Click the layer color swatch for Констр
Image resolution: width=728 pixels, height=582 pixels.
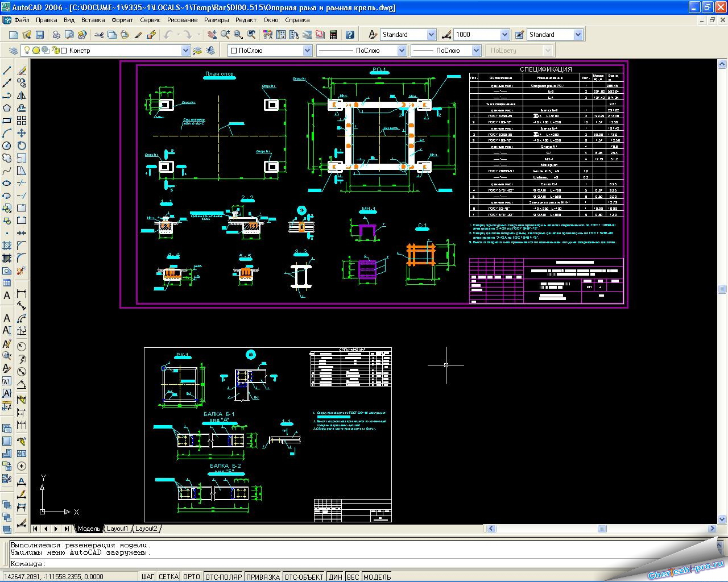tap(64, 50)
